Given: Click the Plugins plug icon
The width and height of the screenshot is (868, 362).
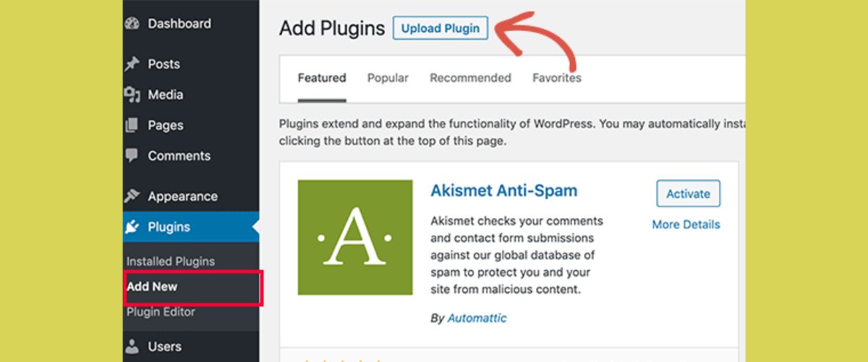Looking at the screenshot, I should pyautogui.click(x=132, y=227).
